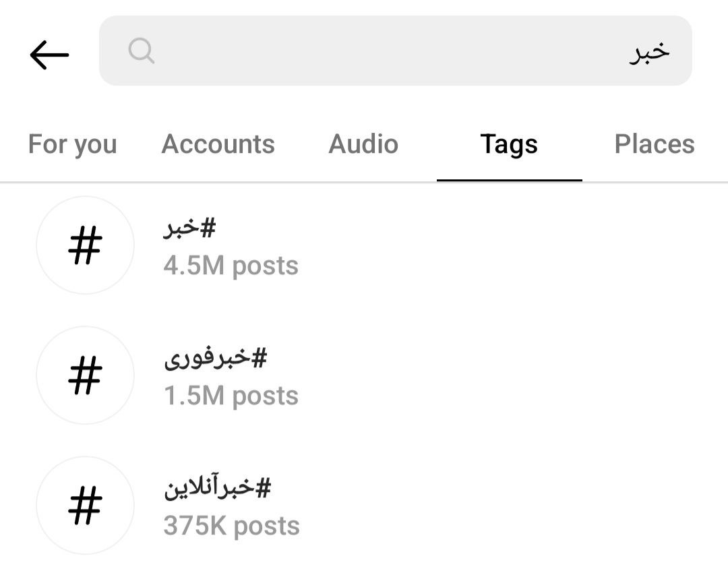
Task: Click the underline beneath Tags tab
Action: pos(510,180)
